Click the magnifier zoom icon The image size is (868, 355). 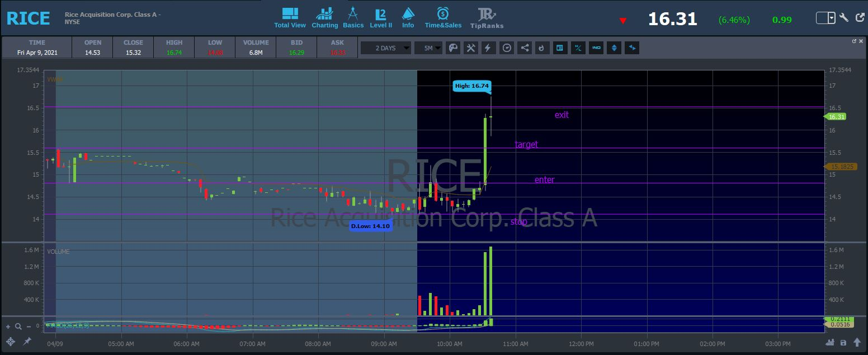point(18,326)
